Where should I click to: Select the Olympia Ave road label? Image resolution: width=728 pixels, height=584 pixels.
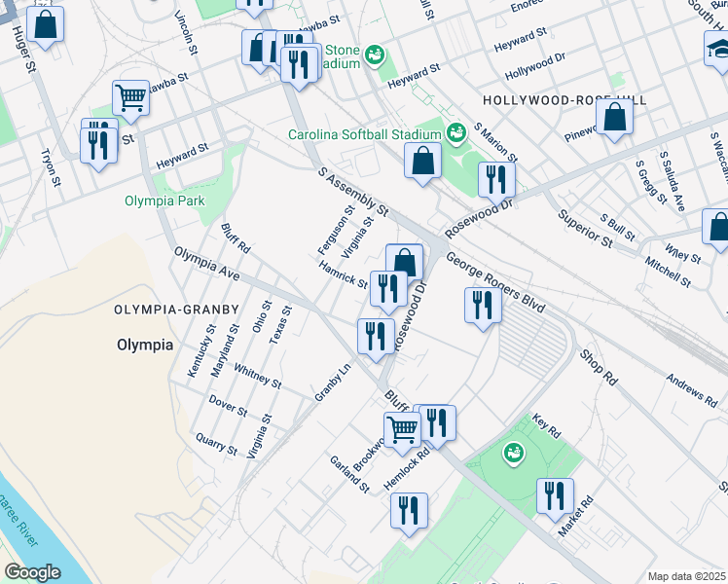click(206, 263)
